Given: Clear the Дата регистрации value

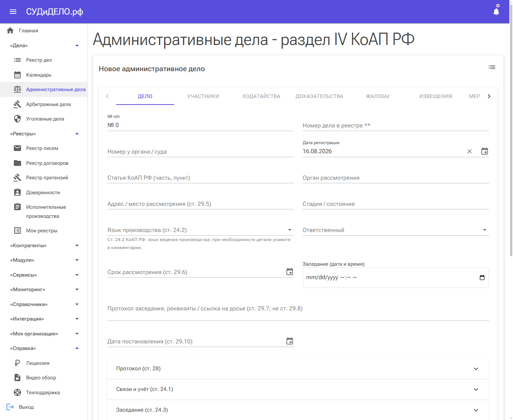Looking at the screenshot, I should coord(469,151).
